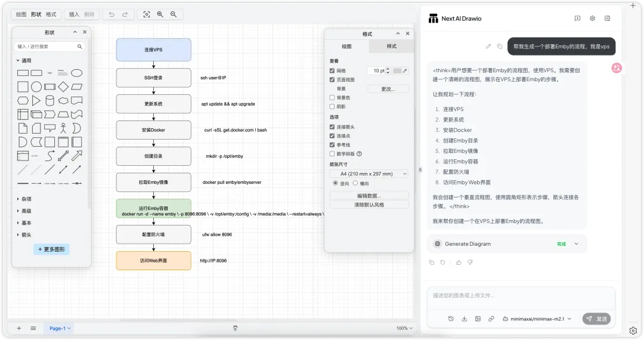
Task: Select the cylinder shape in the 通用 palette
Action: 49,101
